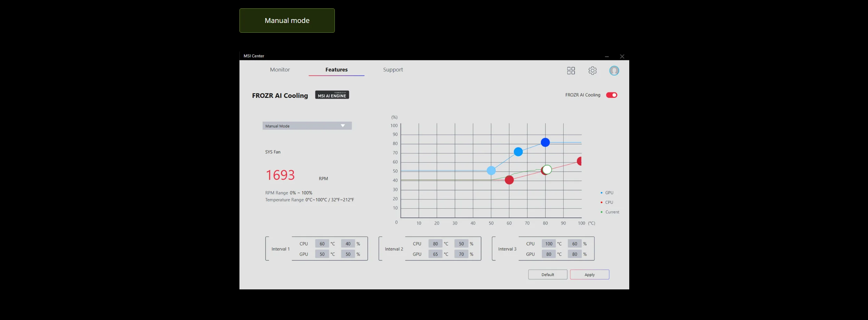
Task: Click the MSI AI ENGINE badge
Action: pyautogui.click(x=332, y=95)
